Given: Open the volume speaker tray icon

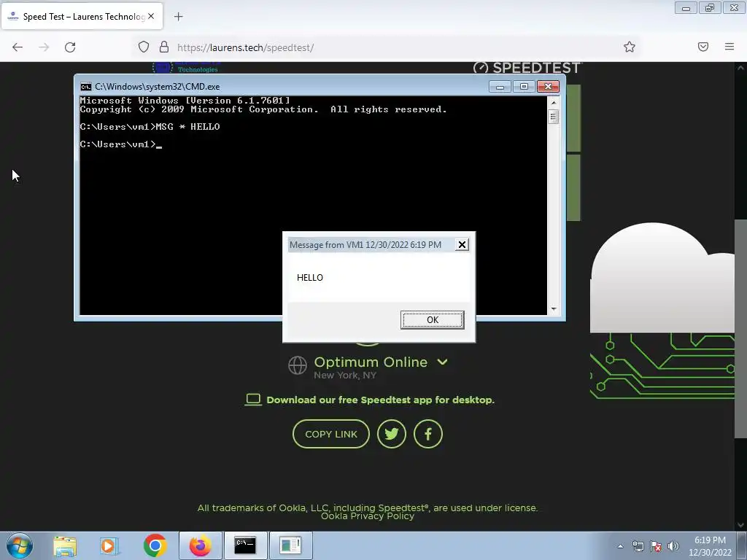Looking at the screenshot, I should click(x=673, y=546).
